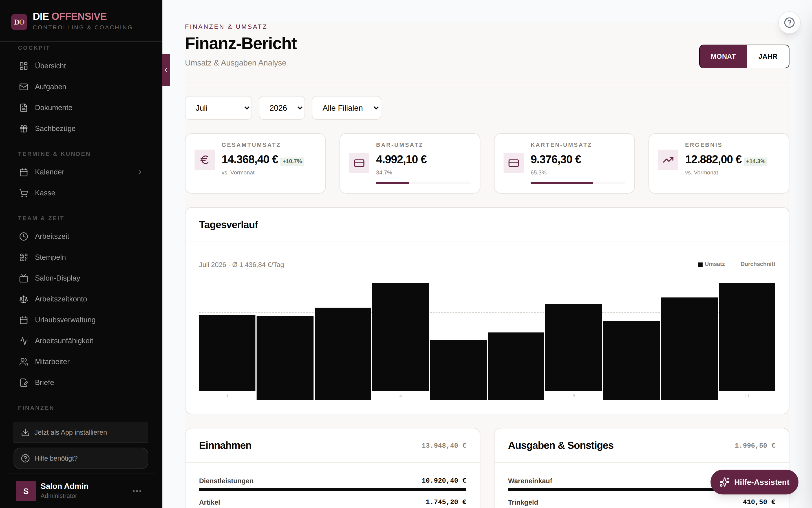Click the day 4 bar in Tagesverlauf
Screen dimensions: 812x508
click(x=400, y=337)
